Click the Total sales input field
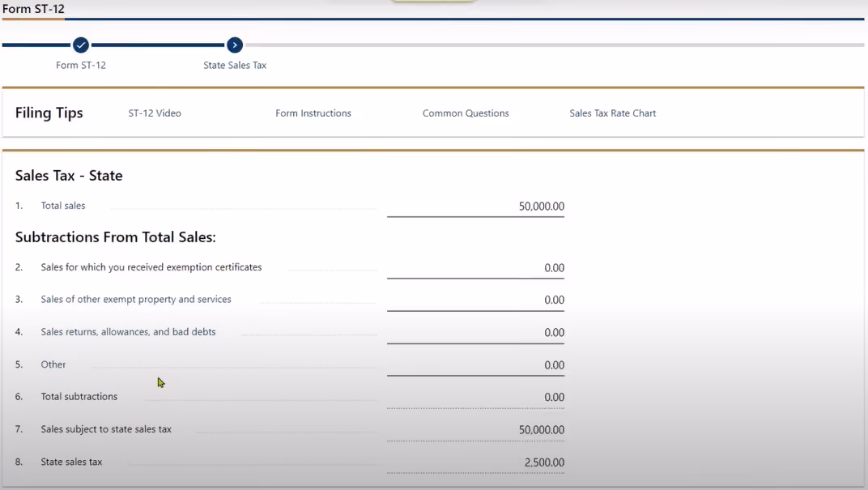Image resolution: width=868 pixels, height=490 pixels. (x=475, y=207)
